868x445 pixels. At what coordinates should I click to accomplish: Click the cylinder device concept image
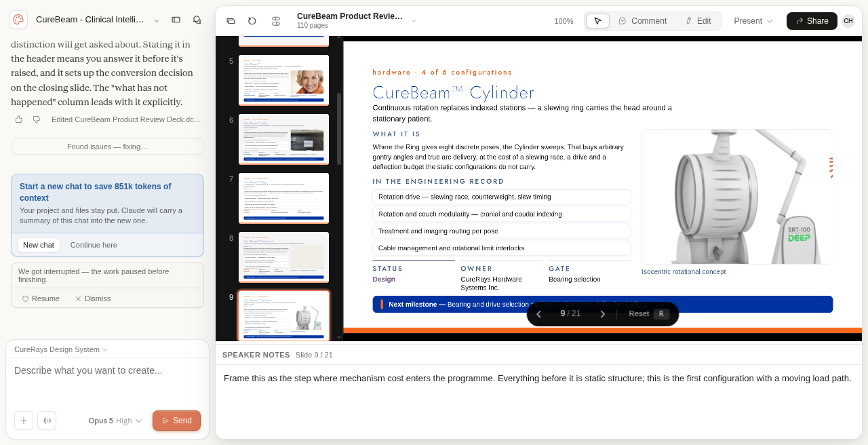tap(737, 197)
